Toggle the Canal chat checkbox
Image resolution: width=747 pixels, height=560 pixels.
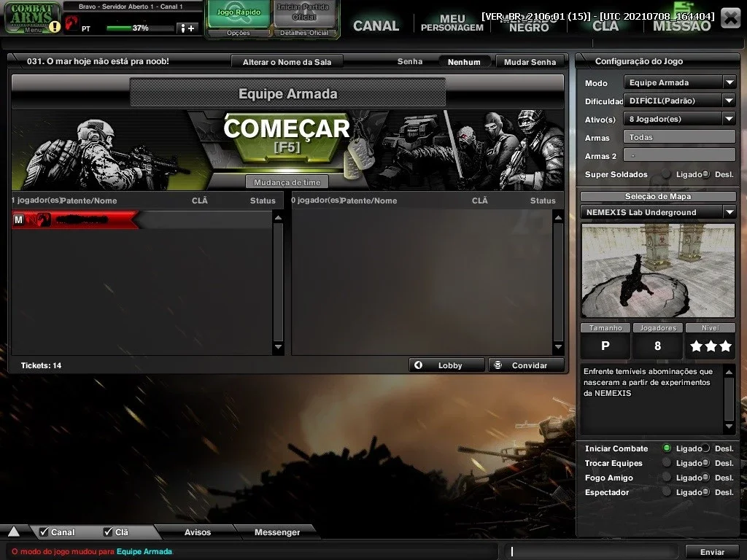pyautogui.click(x=44, y=532)
